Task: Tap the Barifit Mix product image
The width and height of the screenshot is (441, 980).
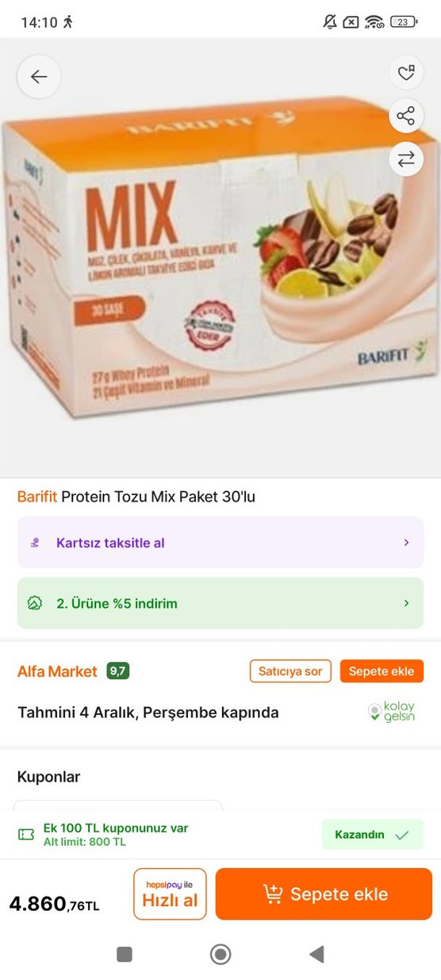Action: coord(220,258)
